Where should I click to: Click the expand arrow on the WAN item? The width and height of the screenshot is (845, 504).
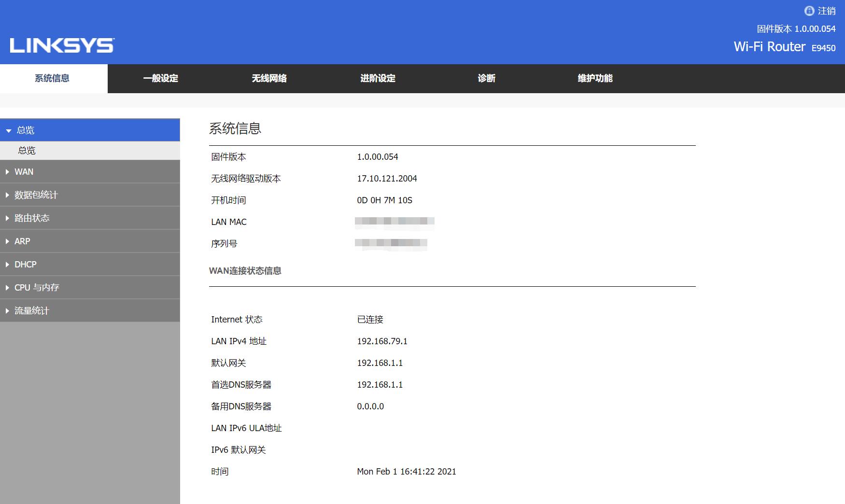(x=7, y=171)
